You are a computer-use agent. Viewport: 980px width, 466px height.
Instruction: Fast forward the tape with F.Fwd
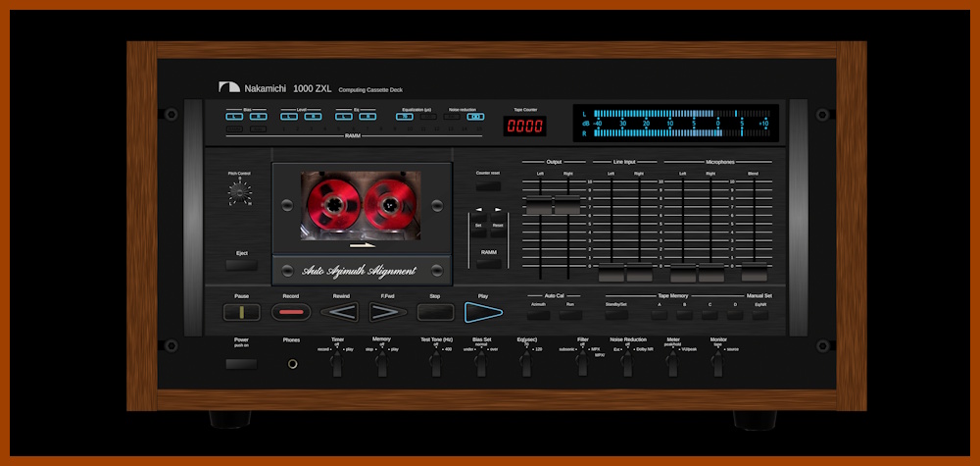point(387,312)
